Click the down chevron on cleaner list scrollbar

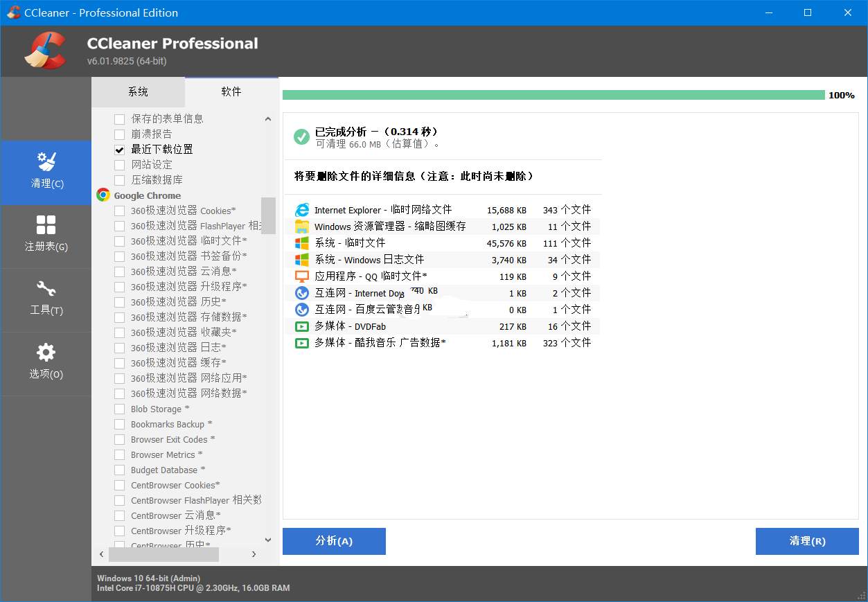pyautogui.click(x=267, y=540)
